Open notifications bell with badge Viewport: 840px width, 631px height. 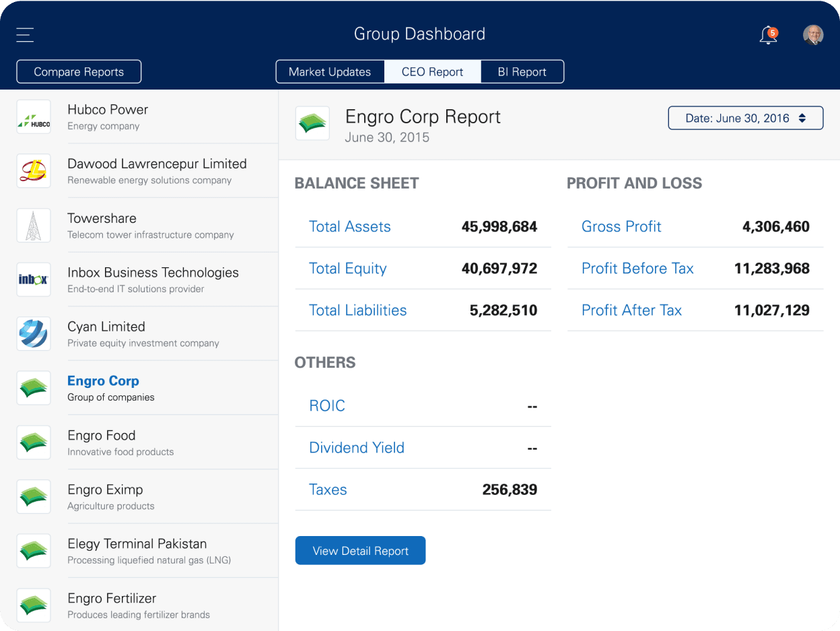(x=768, y=35)
